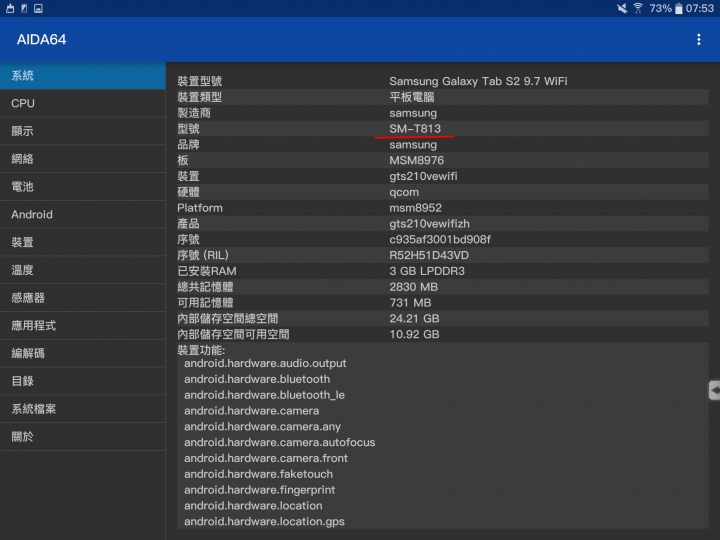Select the qcom hardware value

(404, 192)
